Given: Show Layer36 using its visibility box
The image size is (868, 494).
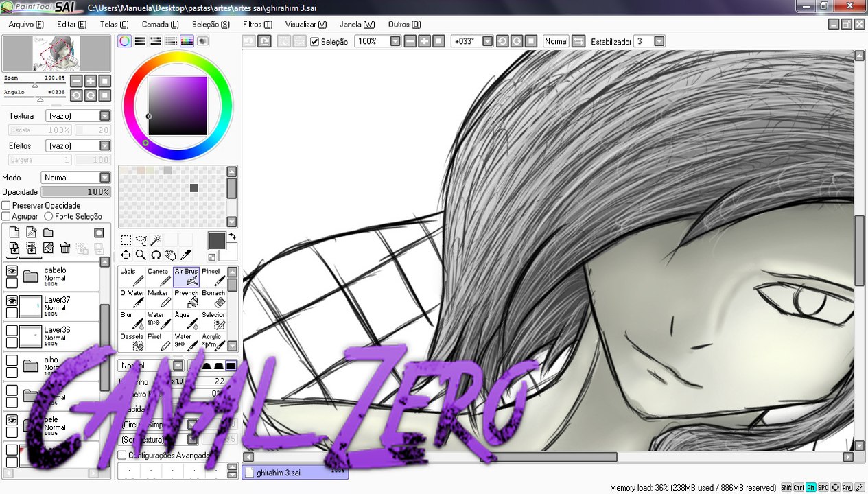Looking at the screenshot, I should 12,330.
